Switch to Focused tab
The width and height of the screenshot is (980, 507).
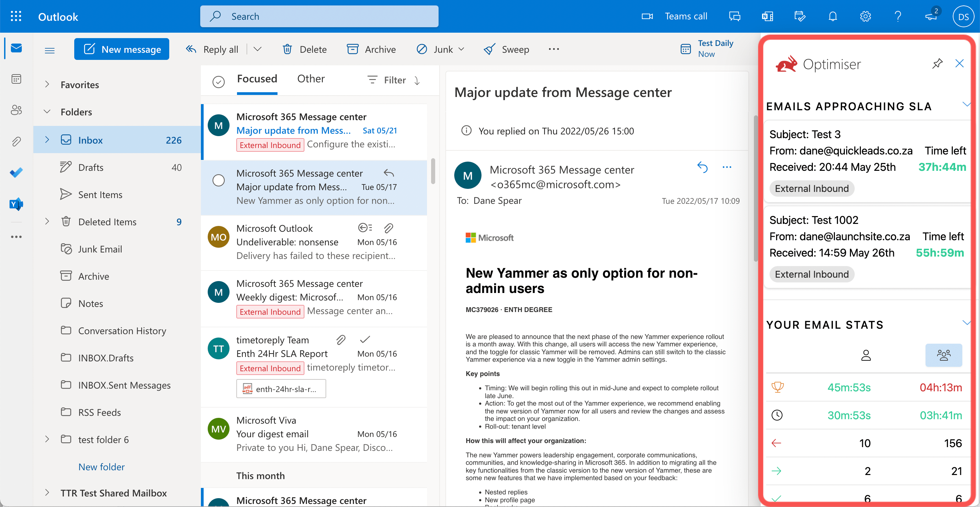click(x=257, y=79)
